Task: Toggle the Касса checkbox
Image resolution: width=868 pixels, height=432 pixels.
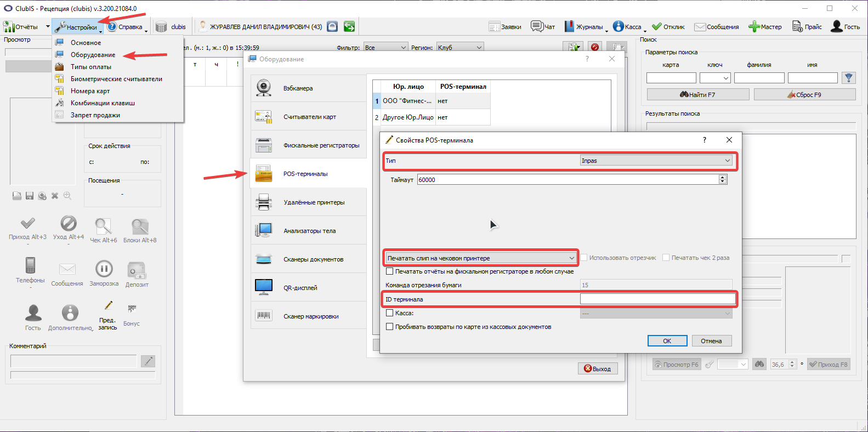Action: [389, 313]
